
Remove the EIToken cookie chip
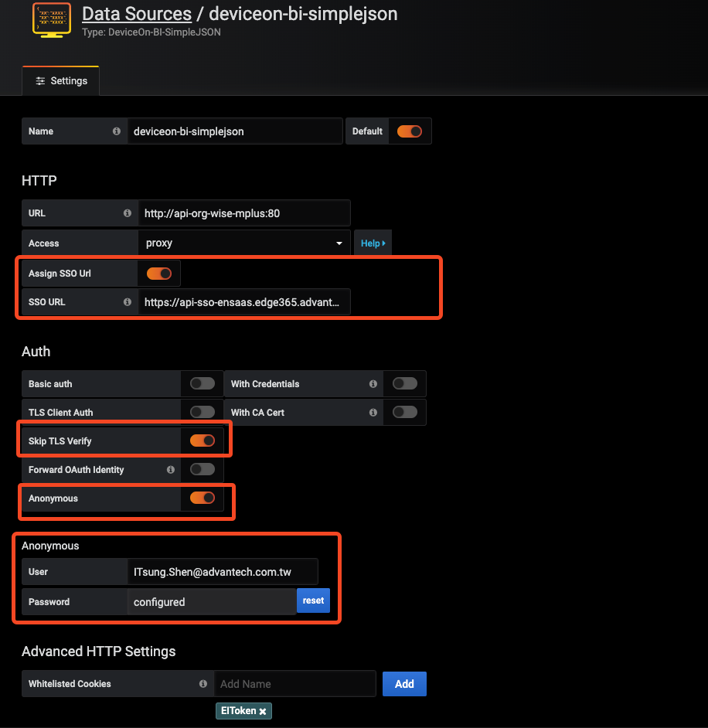pyautogui.click(x=263, y=711)
